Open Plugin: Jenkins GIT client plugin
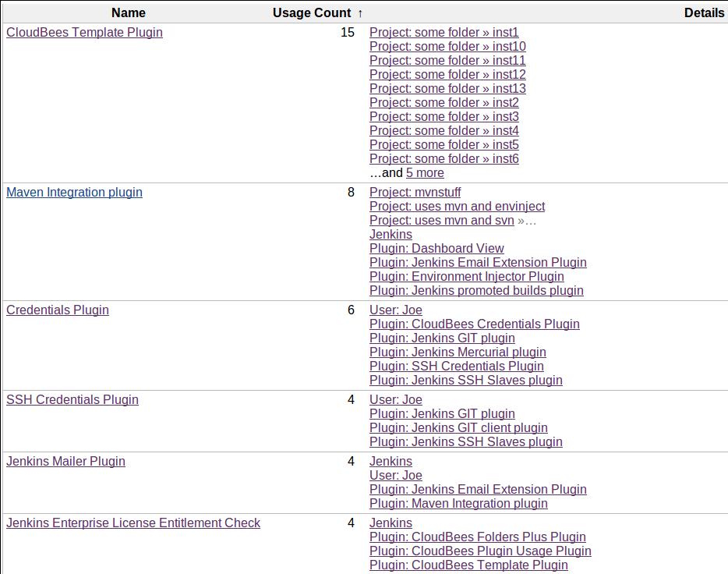 coord(458,428)
